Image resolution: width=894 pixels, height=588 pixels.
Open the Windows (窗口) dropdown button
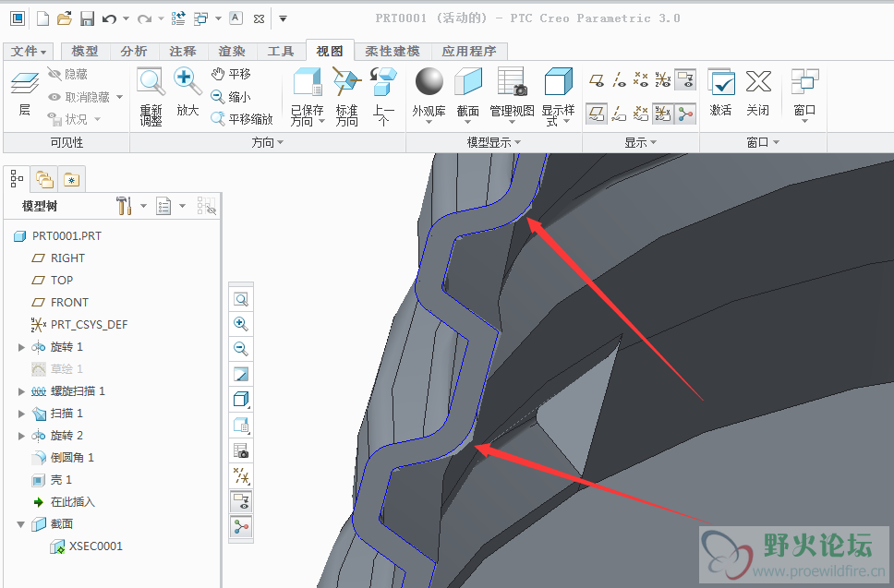pos(804,96)
